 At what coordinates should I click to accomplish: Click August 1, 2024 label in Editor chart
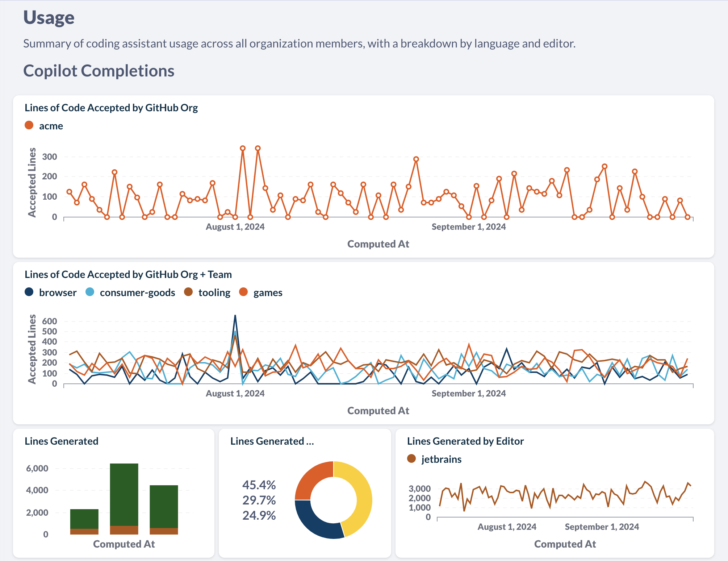(507, 527)
